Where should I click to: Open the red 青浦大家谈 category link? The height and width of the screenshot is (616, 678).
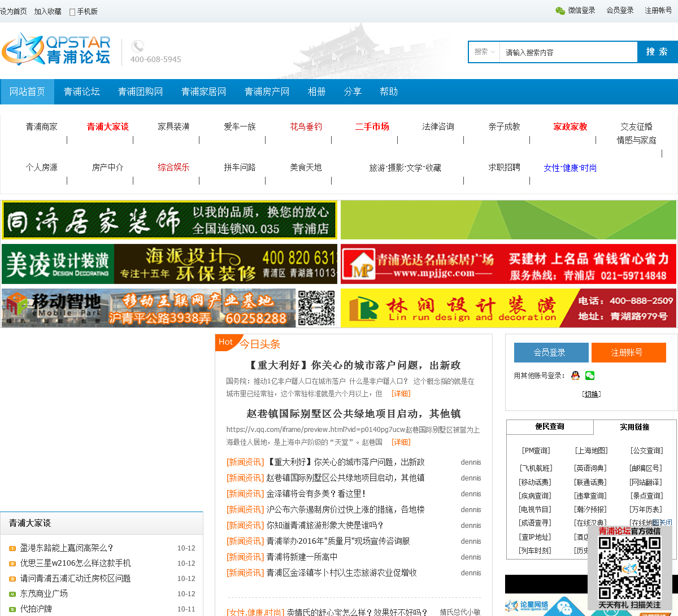click(x=108, y=127)
